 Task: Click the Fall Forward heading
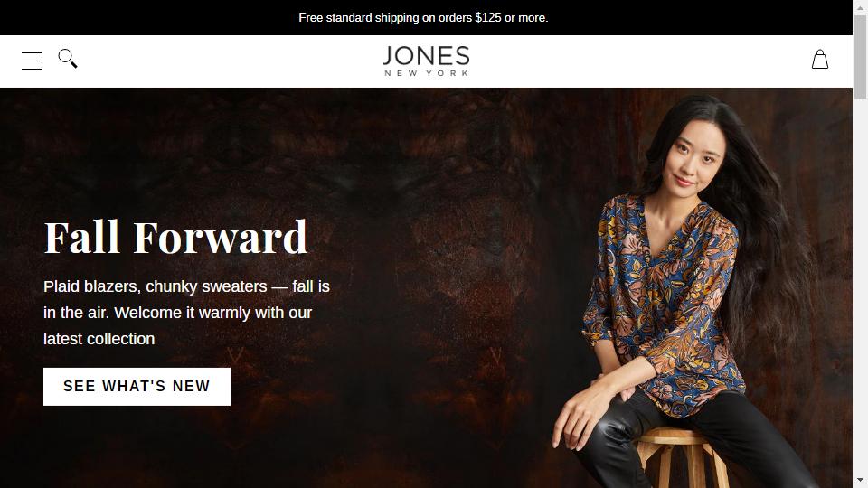[x=175, y=238]
